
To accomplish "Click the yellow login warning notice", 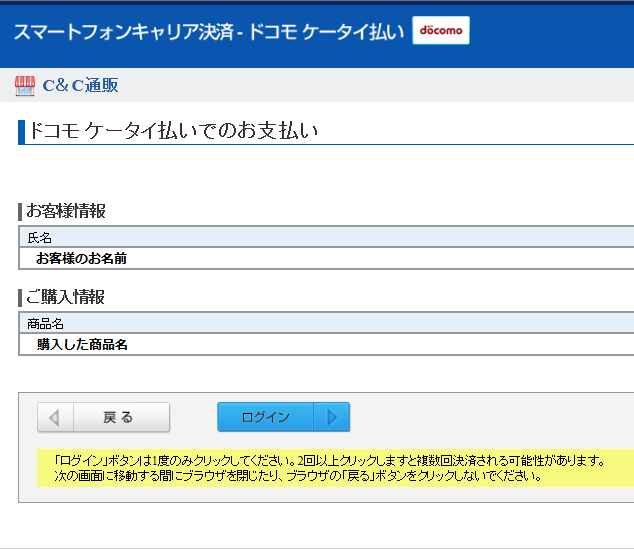I will (x=336, y=468).
